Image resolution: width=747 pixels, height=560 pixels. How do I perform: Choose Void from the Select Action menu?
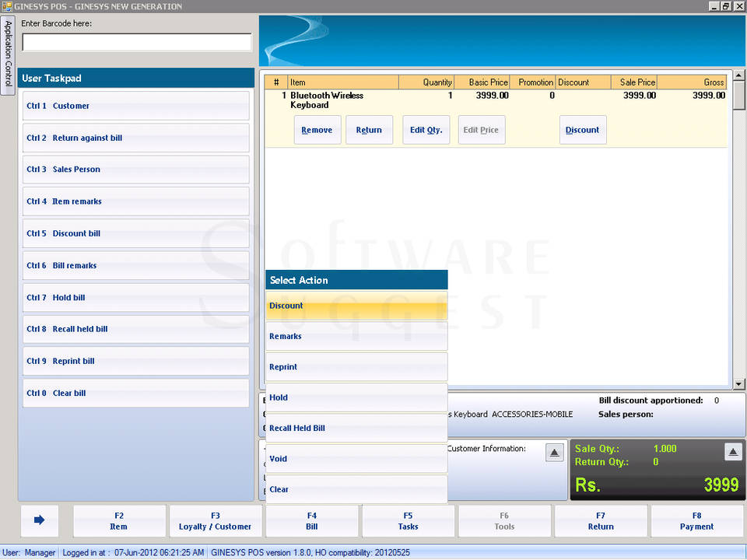(x=356, y=459)
